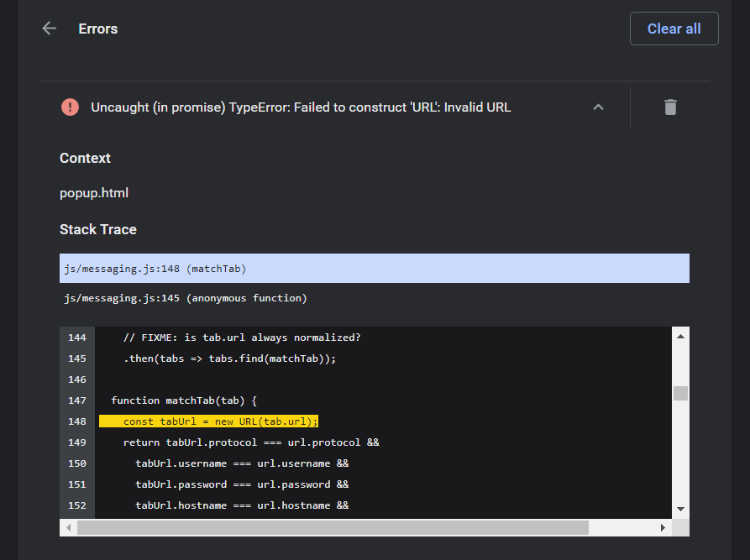Click the red error warning icon

click(70, 107)
